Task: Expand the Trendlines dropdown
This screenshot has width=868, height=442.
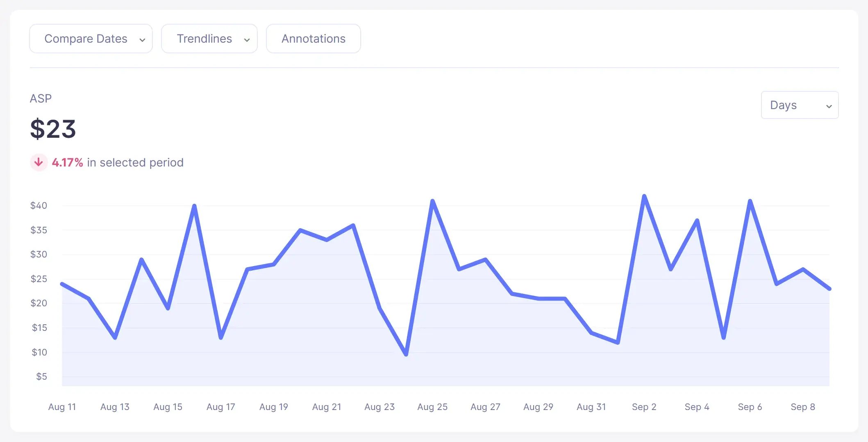Action: pyautogui.click(x=209, y=39)
